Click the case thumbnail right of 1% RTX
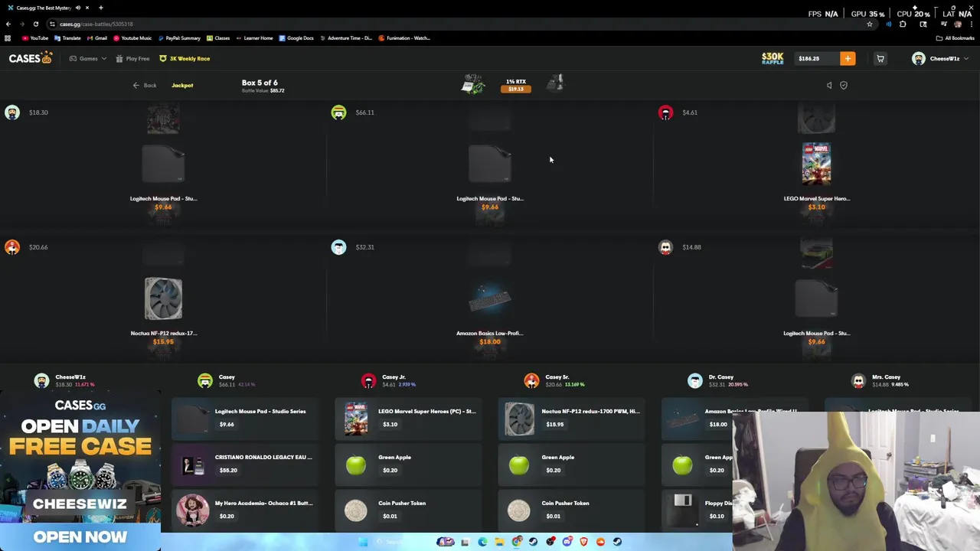This screenshot has height=551, width=980. coord(557,83)
